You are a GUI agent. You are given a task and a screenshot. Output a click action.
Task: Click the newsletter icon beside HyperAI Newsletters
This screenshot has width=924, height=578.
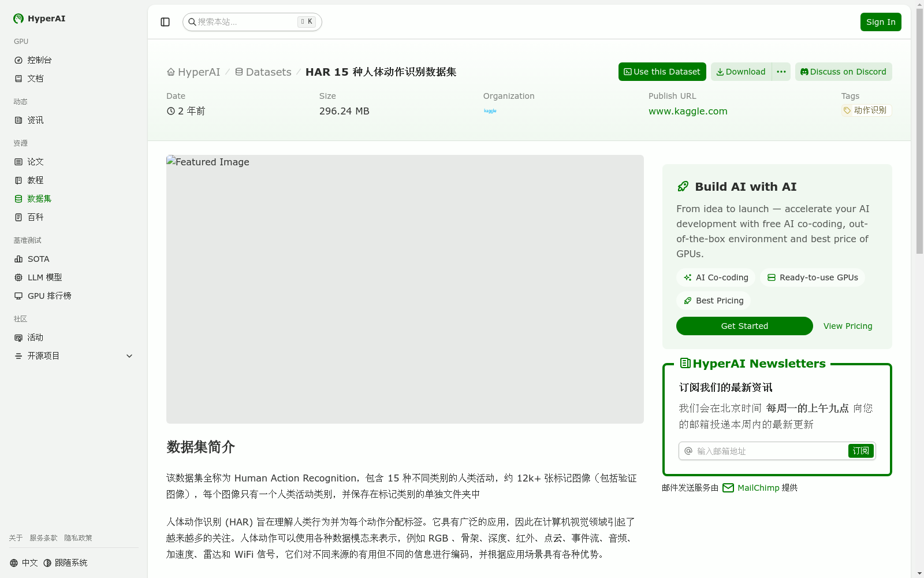(685, 363)
